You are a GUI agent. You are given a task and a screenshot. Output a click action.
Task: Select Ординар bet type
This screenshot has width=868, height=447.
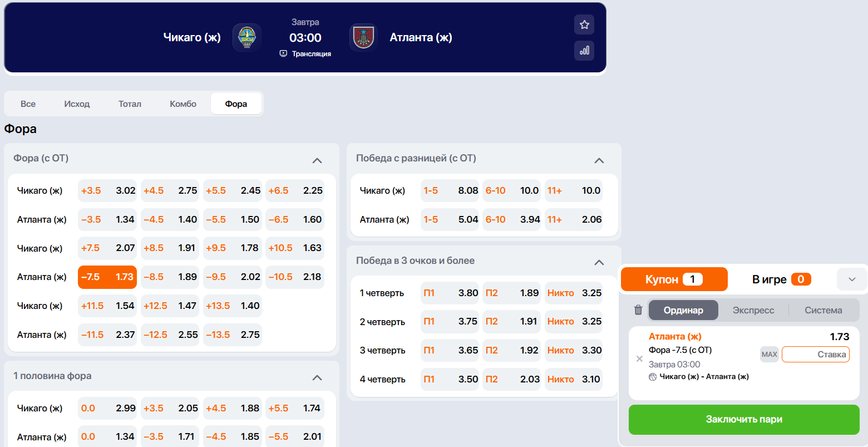point(683,310)
